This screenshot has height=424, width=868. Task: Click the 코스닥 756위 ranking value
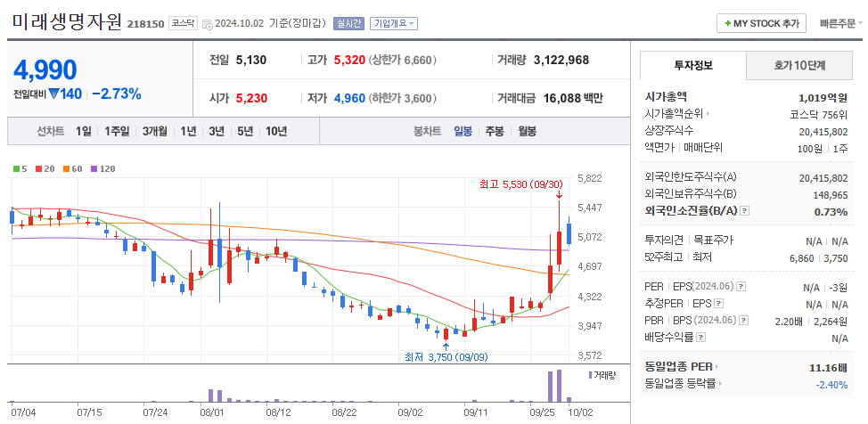[x=819, y=115]
